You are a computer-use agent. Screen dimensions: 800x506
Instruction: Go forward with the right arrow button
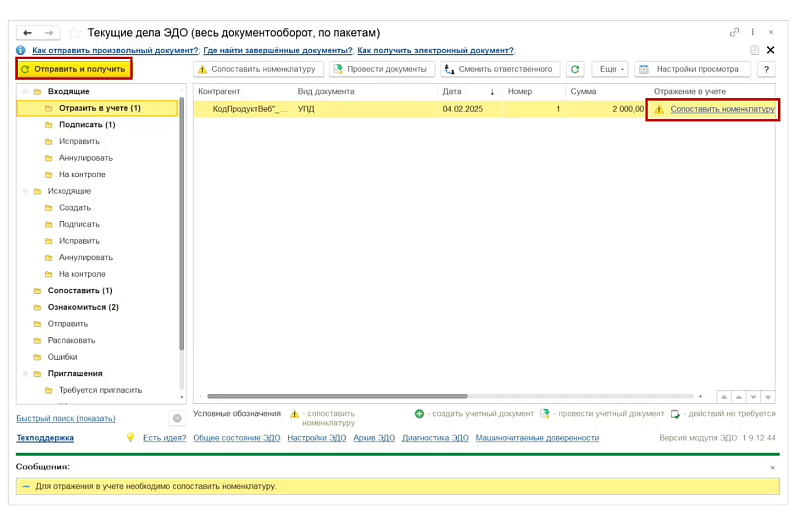(49, 33)
